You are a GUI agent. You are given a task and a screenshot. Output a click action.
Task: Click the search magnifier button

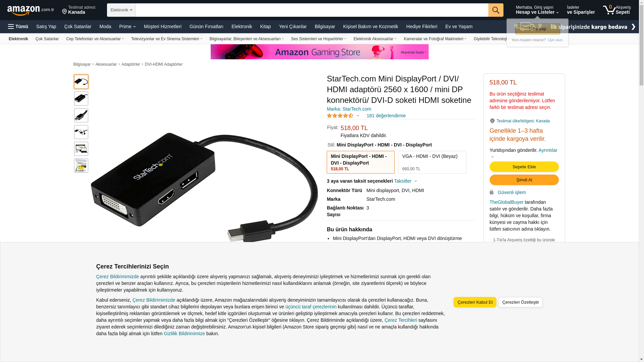(x=496, y=10)
